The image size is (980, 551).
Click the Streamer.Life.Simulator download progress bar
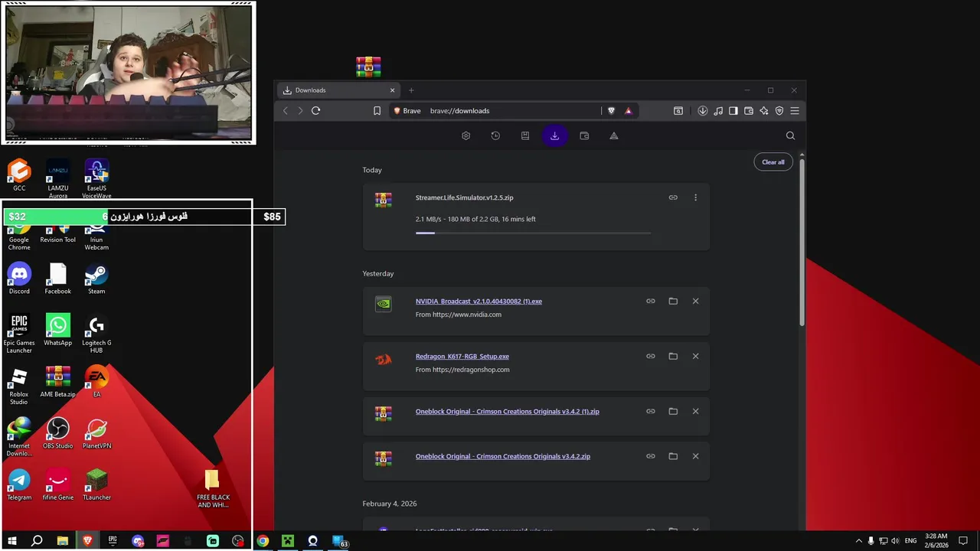click(x=533, y=233)
